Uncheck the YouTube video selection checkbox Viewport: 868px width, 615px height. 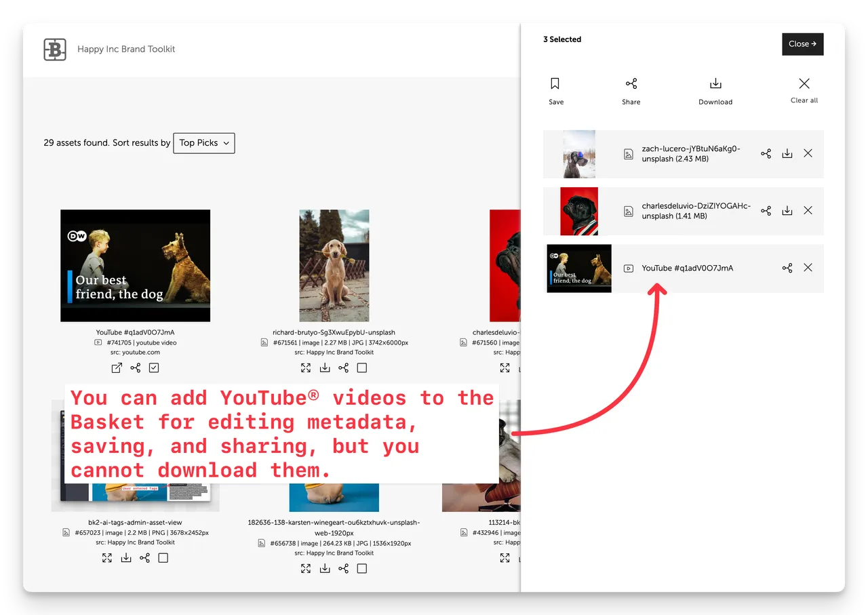(154, 368)
